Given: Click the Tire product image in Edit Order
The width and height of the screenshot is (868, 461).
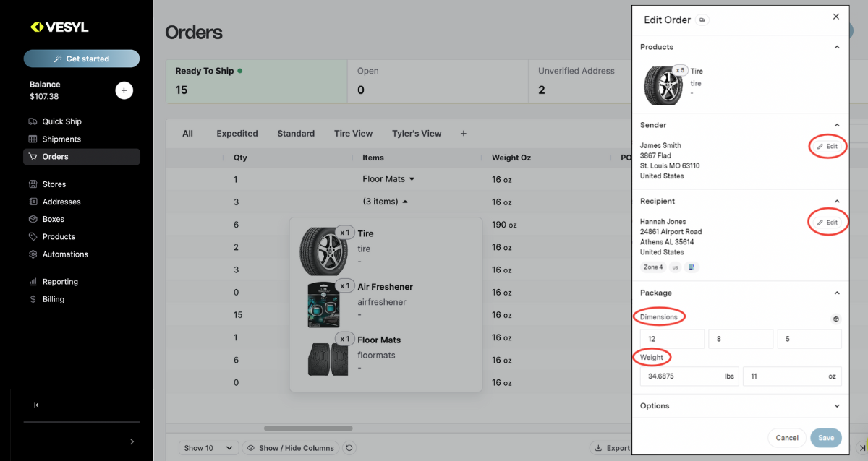Looking at the screenshot, I should point(663,86).
